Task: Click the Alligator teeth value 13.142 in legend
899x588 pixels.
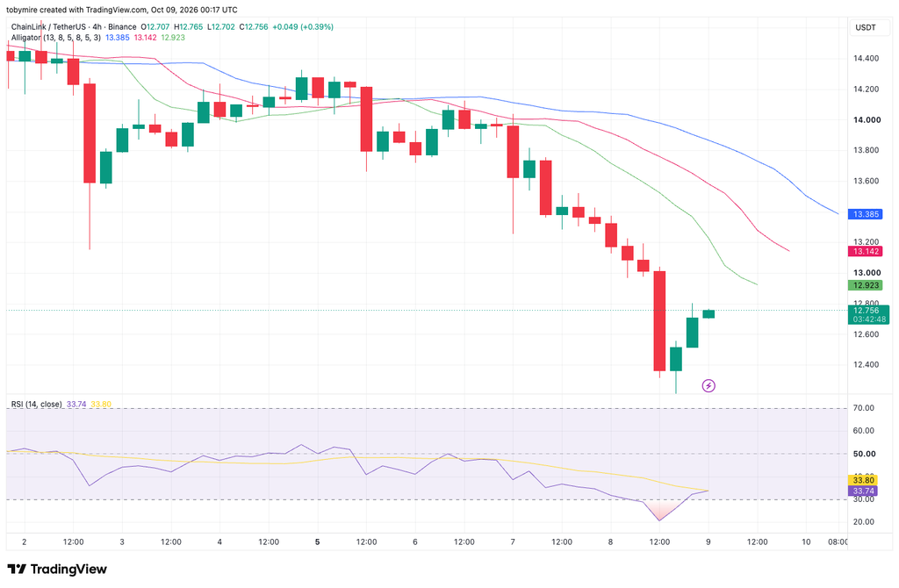Action: pyautogui.click(x=145, y=37)
